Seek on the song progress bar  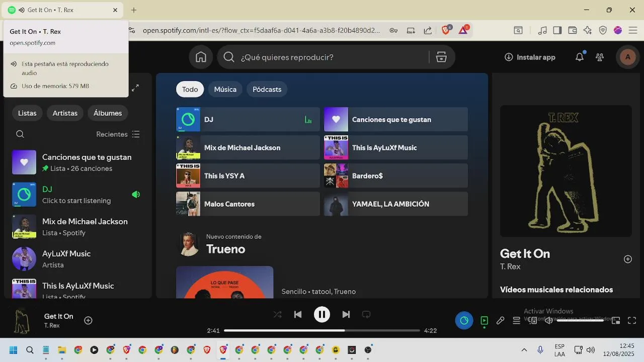322,330
